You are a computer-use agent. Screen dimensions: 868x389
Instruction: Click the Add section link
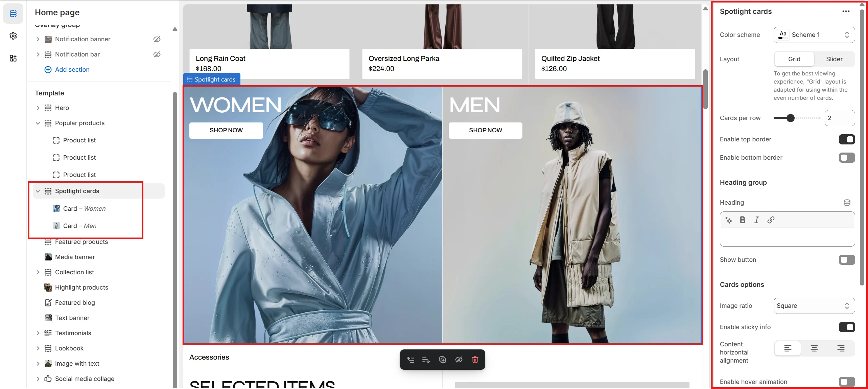(72, 70)
